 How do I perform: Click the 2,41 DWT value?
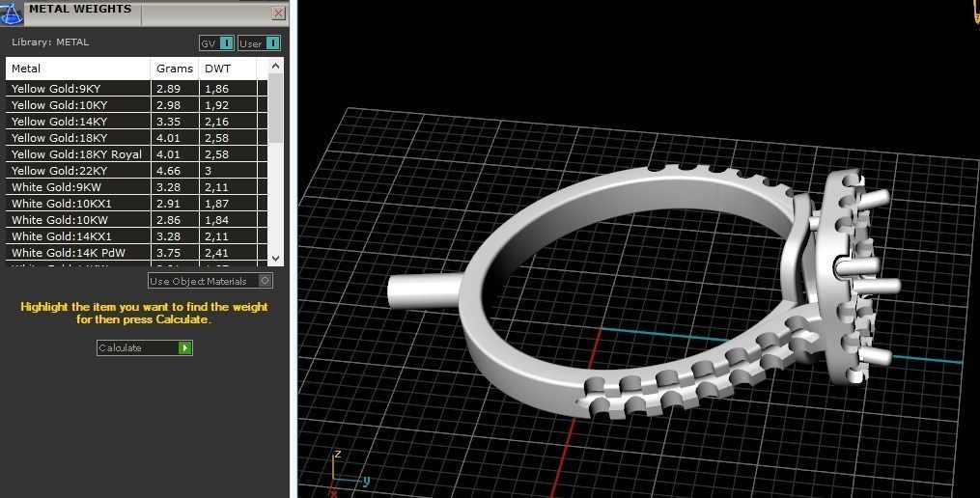(x=217, y=253)
